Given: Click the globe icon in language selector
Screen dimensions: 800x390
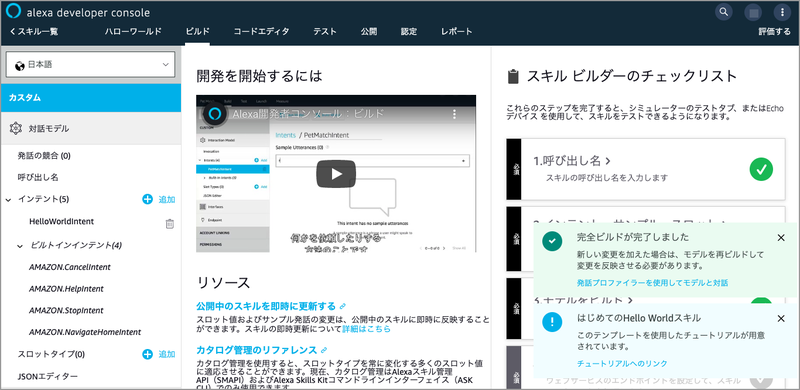Looking at the screenshot, I should (20, 65).
